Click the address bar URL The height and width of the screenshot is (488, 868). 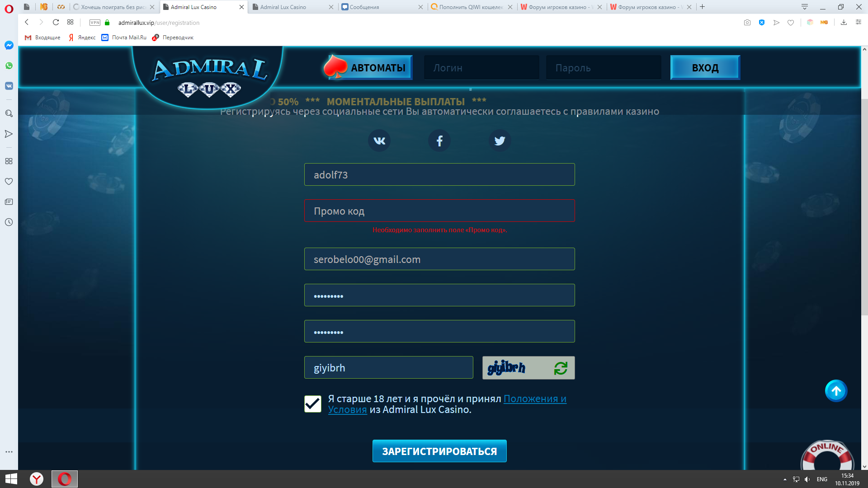tap(159, 23)
